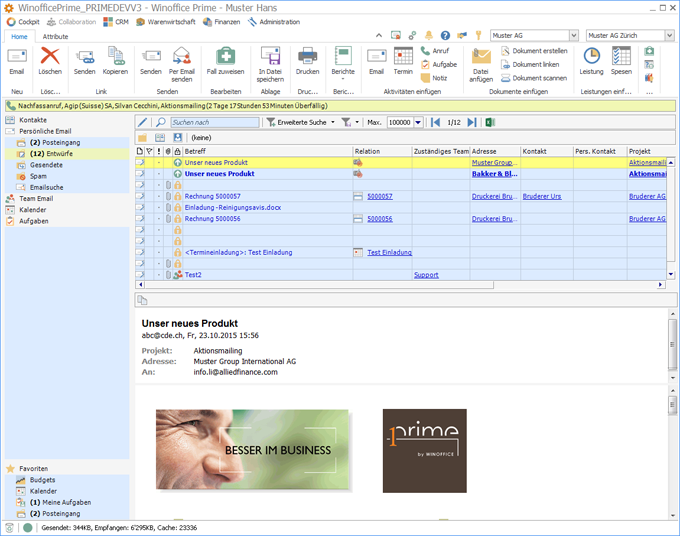Click the notification bell icon
This screenshot has height=536, width=680.
click(428, 36)
